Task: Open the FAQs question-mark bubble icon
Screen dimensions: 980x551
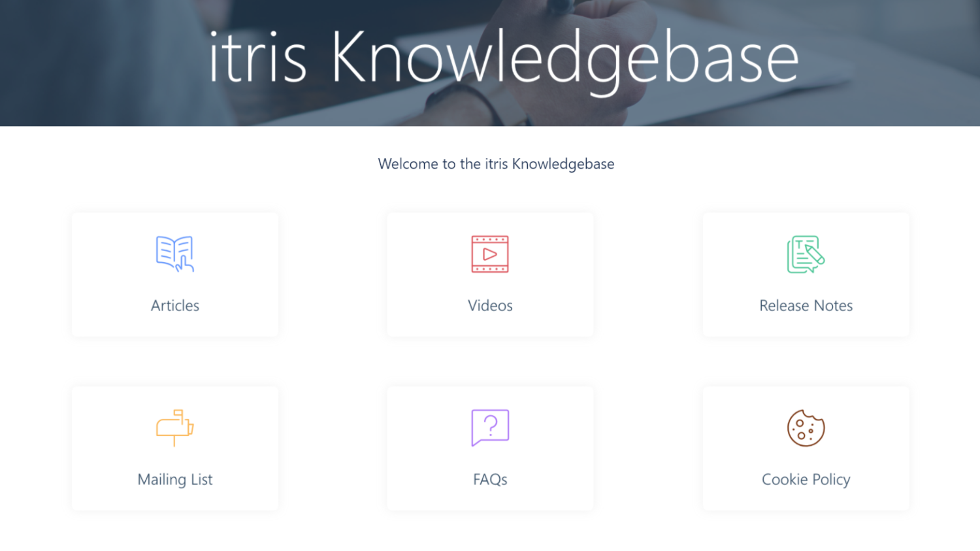Action: [x=490, y=427]
